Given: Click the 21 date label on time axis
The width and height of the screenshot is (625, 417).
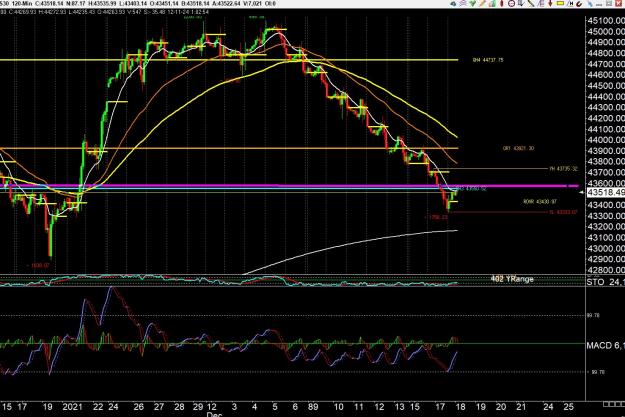Looking at the screenshot, I should coord(521,407).
